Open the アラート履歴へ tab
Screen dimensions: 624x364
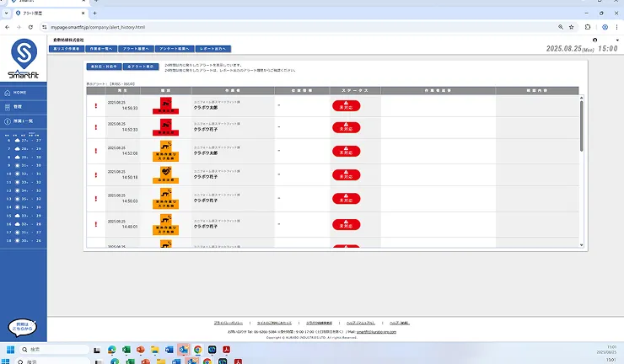138,49
